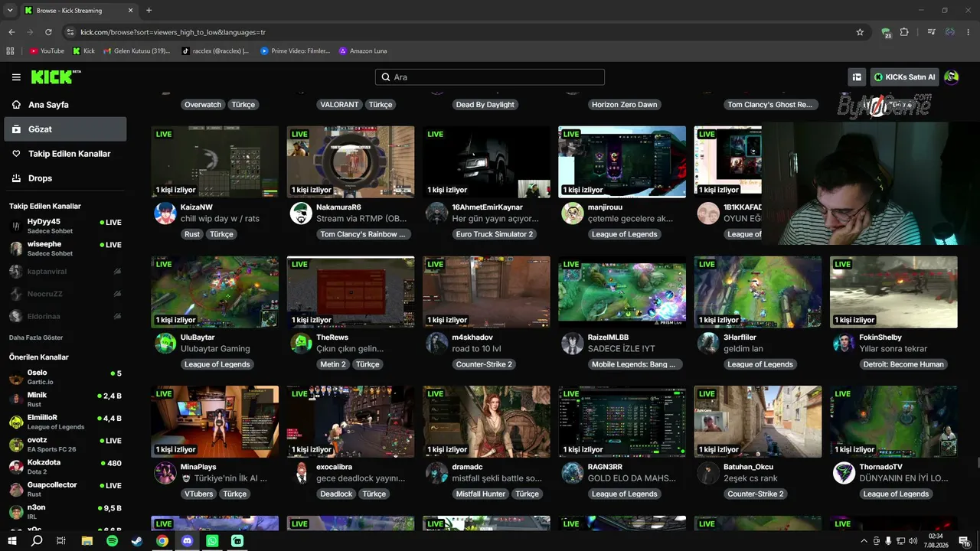The width and height of the screenshot is (980, 551).
Task: Open Chrome media controls icon
Action: point(931,32)
